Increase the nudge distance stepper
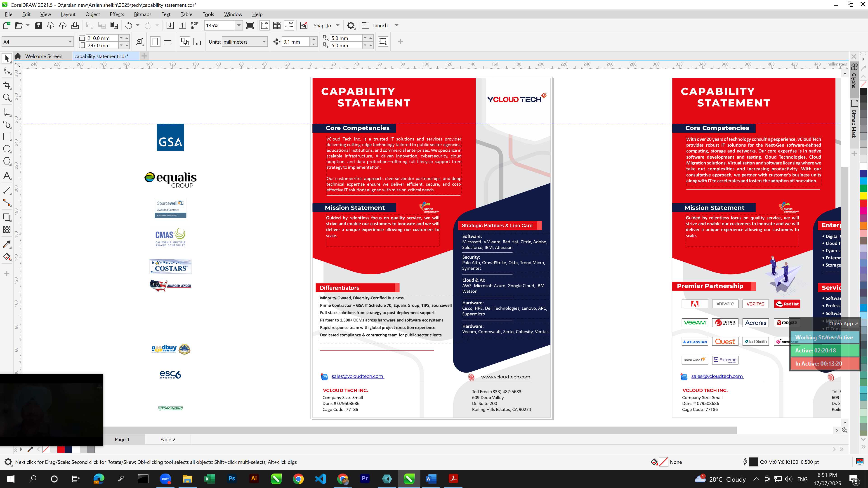The height and width of the screenshot is (488, 868). (x=314, y=39)
